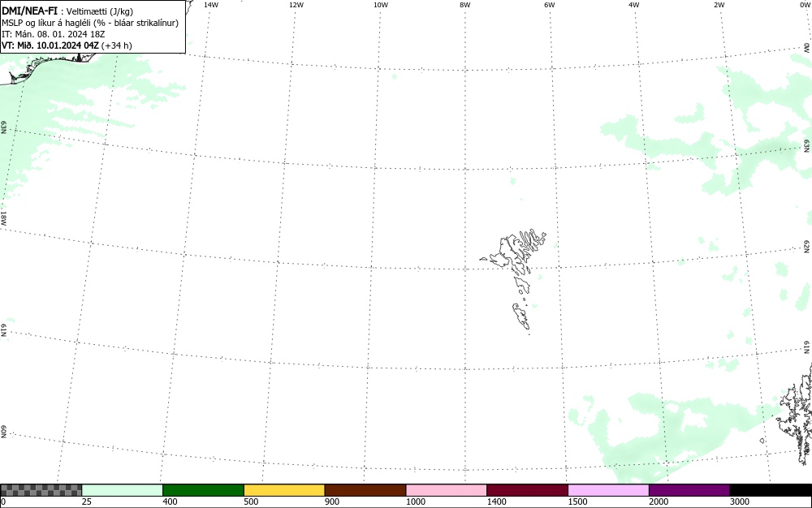The width and height of the screenshot is (812, 508).
Task: Click the lavender 1500–2000 legend swatch
Action: (x=608, y=490)
